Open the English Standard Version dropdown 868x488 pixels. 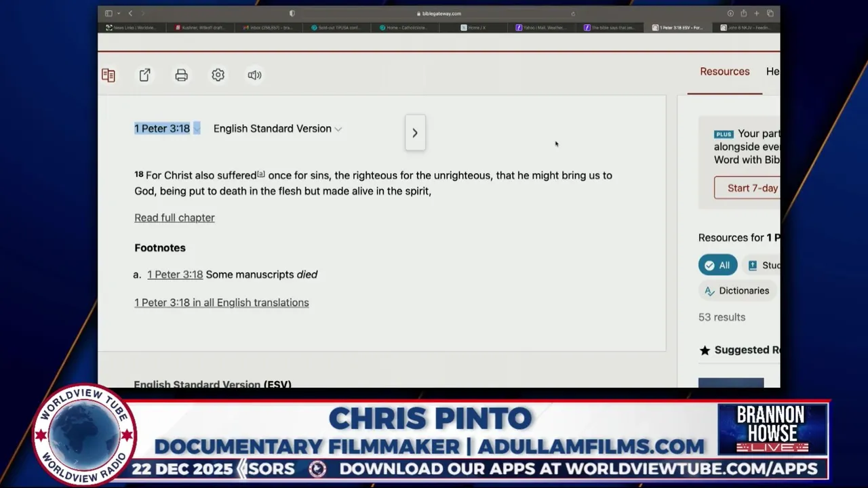277,129
